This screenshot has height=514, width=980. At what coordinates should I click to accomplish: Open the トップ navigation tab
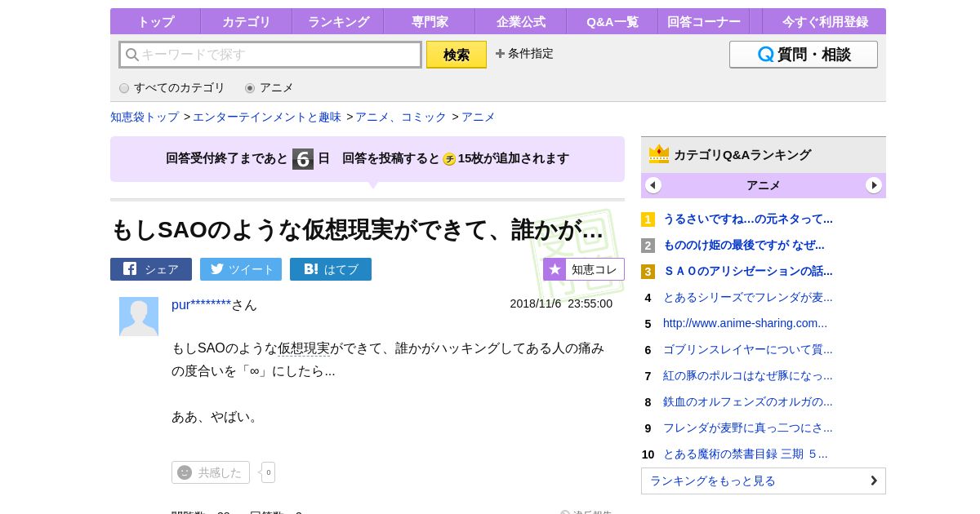click(155, 21)
